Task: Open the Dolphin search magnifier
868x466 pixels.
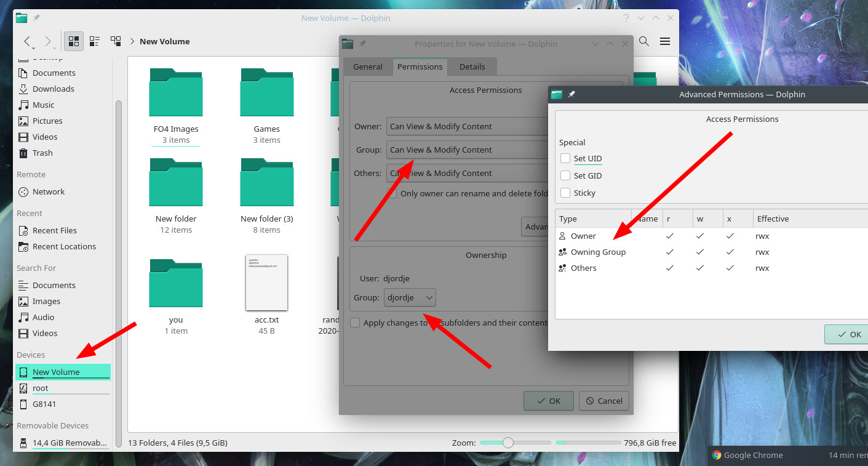Action: 643,41
